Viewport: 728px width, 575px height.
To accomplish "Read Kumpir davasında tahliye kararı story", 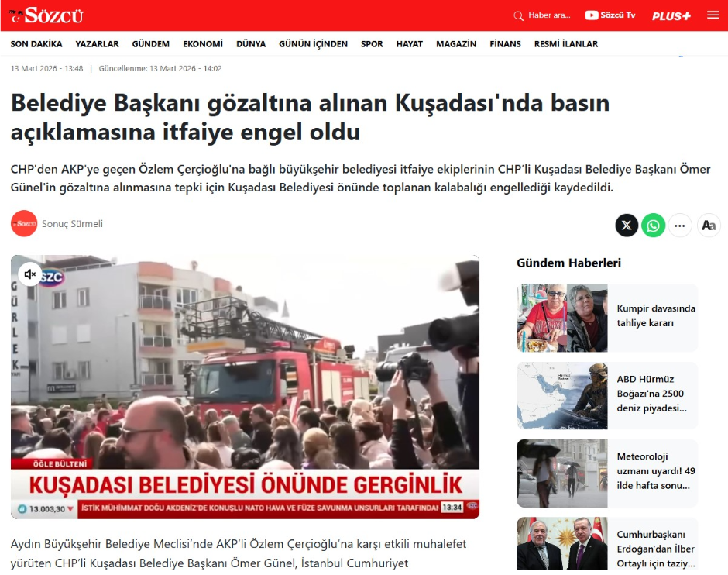I will (656, 315).
